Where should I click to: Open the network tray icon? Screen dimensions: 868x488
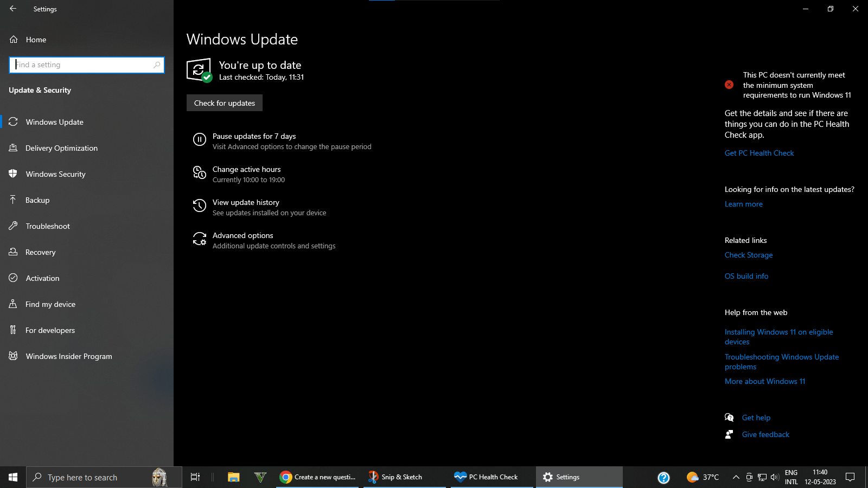point(762,477)
